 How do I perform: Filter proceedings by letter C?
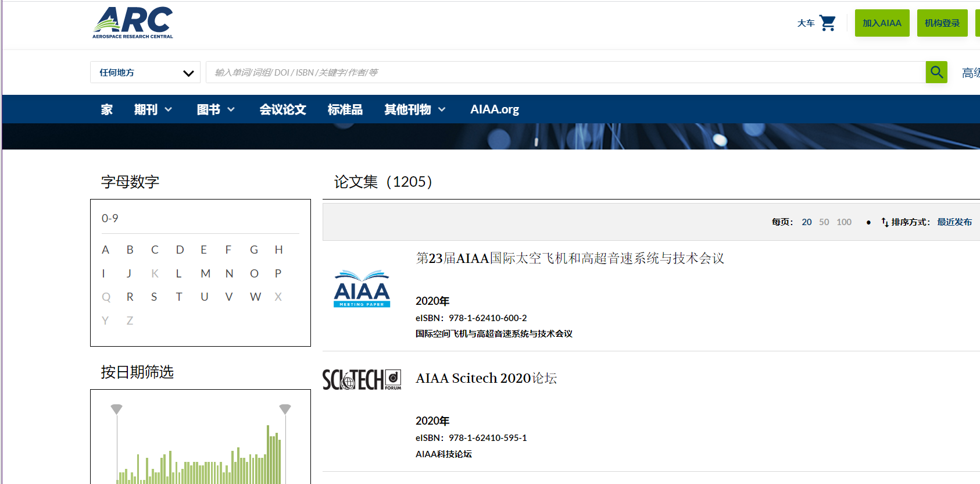pyautogui.click(x=155, y=250)
